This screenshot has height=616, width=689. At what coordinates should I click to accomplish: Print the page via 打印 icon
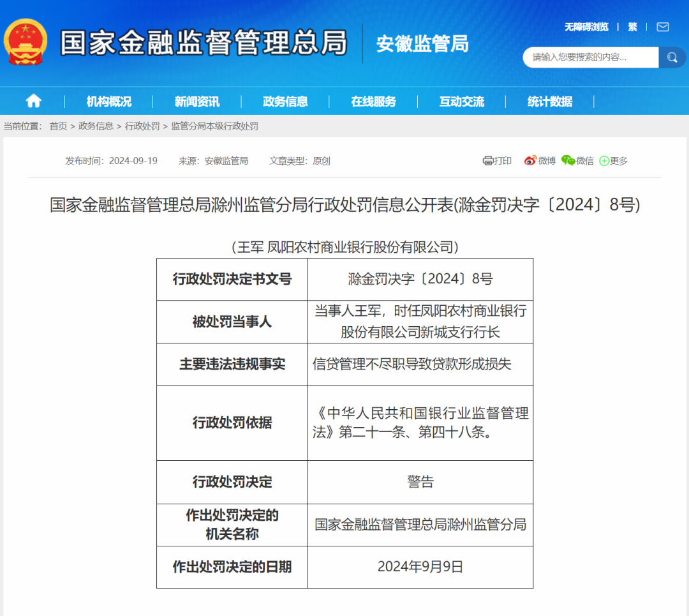[x=497, y=161]
